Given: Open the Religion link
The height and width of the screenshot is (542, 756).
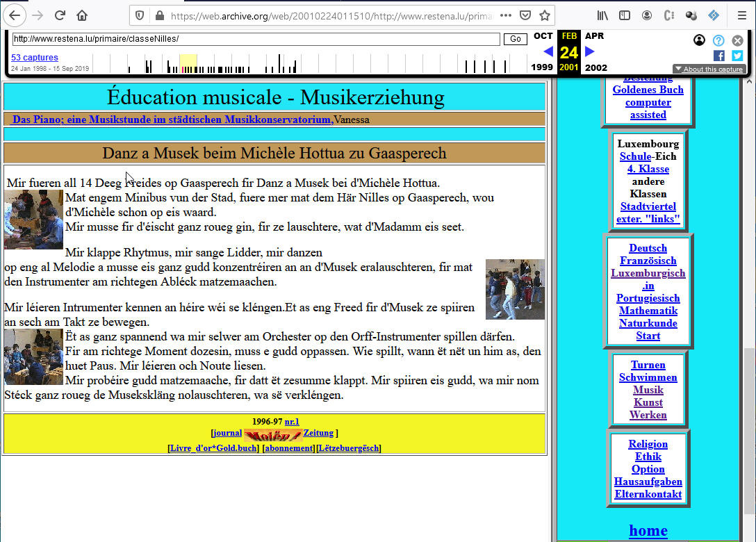Looking at the screenshot, I should (x=648, y=444).
